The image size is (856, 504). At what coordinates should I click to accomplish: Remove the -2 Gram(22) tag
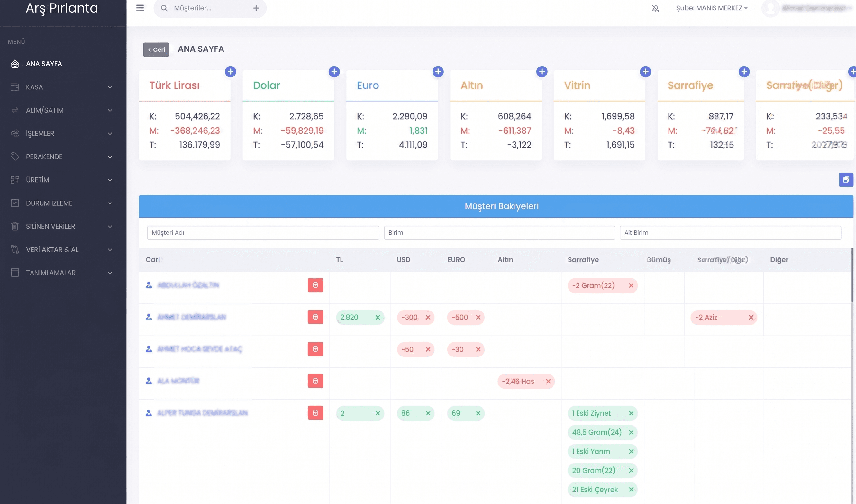tap(631, 286)
